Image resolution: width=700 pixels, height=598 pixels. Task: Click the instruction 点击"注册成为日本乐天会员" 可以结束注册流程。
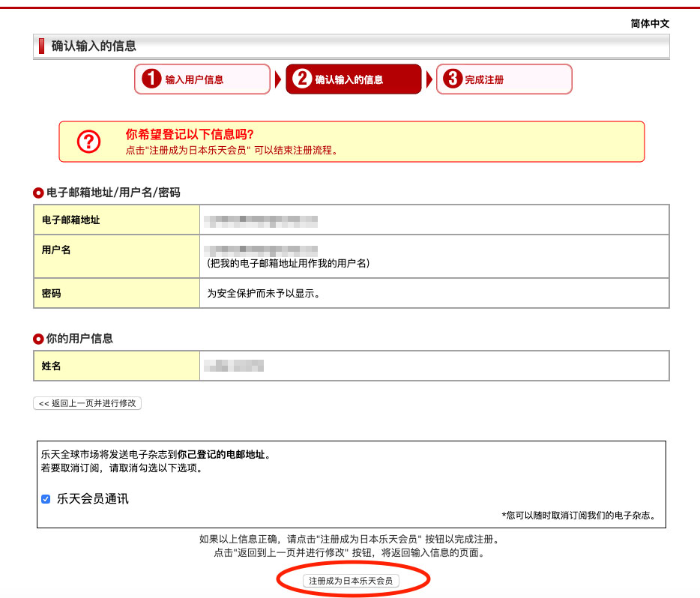point(232,151)
